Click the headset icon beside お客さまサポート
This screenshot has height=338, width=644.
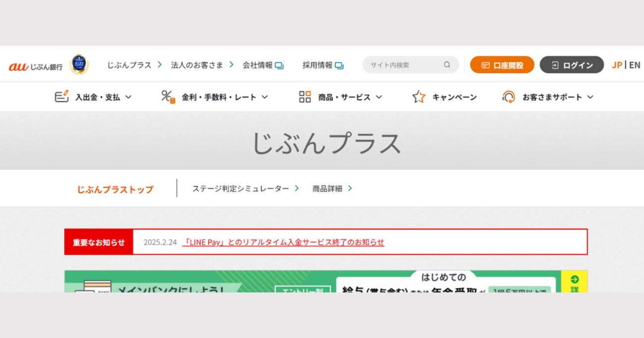click(x=509, y=97)
